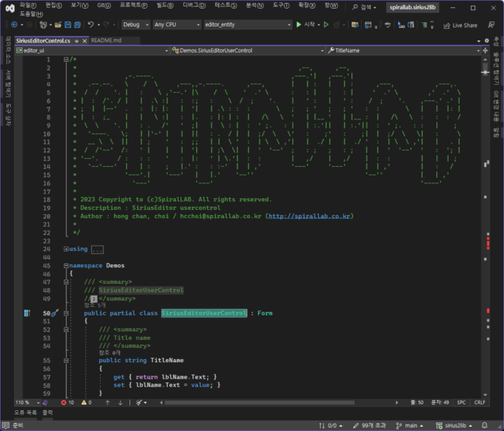Open the Any CPU platform dropdown
Image resolution: width=504 pixels, height=431 pixels.
tap(176, 24)
